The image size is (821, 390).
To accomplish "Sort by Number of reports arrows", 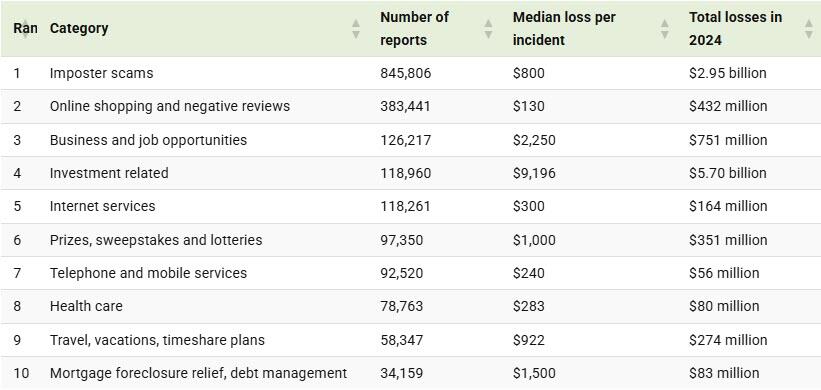I will coord(488,29).
